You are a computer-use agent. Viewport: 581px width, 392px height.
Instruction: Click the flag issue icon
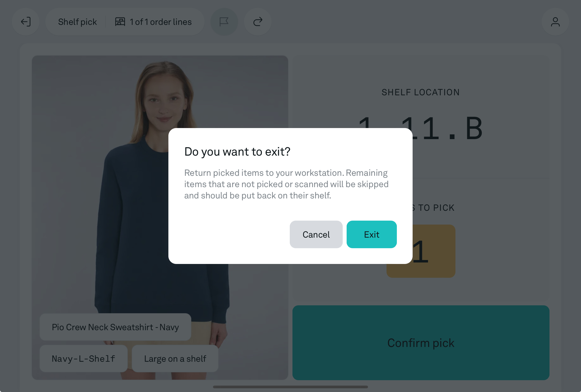pyautogui.click(x=224, y=22)
